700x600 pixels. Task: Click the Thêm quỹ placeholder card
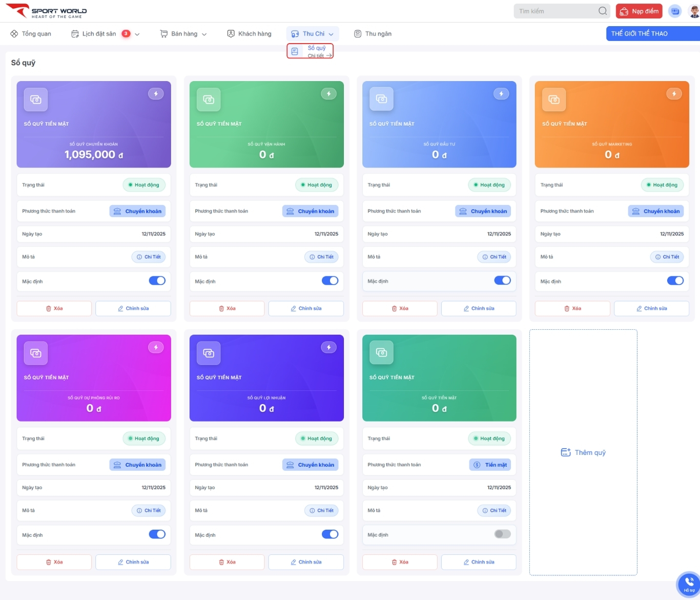[583, 452]
